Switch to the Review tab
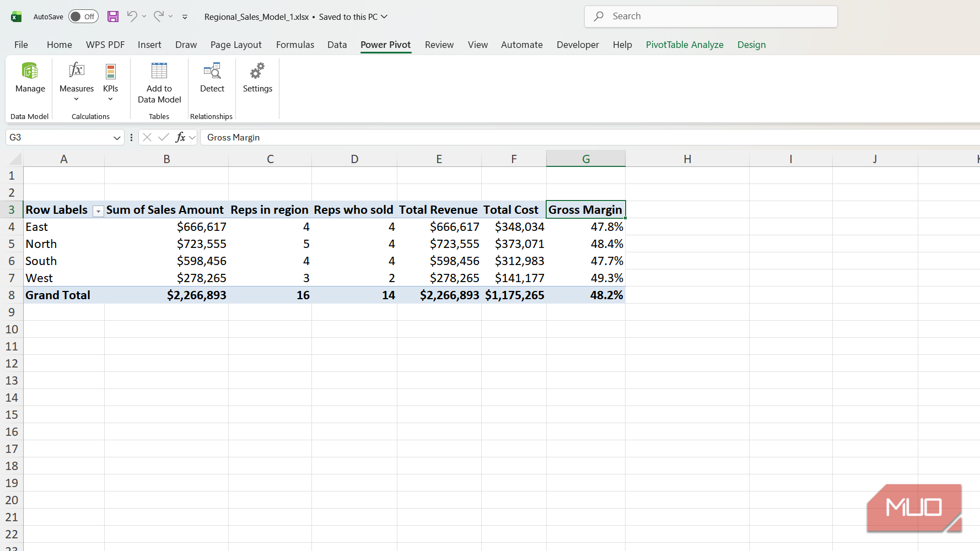This screenshot has height=551, width=980. [x=439, y=45]
